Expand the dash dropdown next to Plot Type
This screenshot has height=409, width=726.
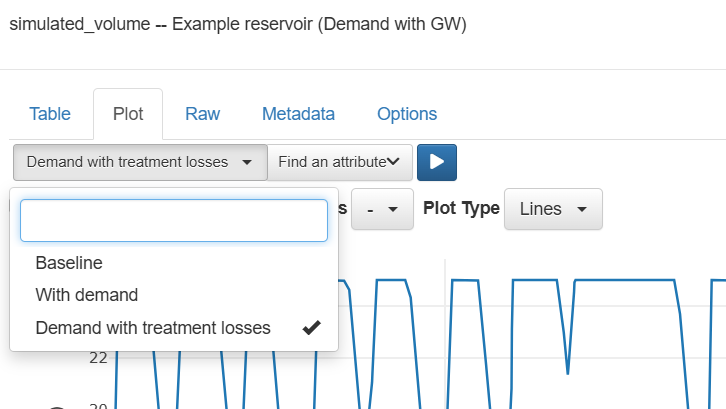click(382, 209)
